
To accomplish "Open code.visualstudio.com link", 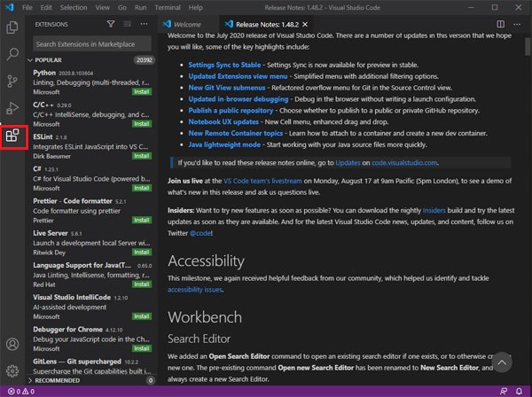I will click(x=404, y=163).
